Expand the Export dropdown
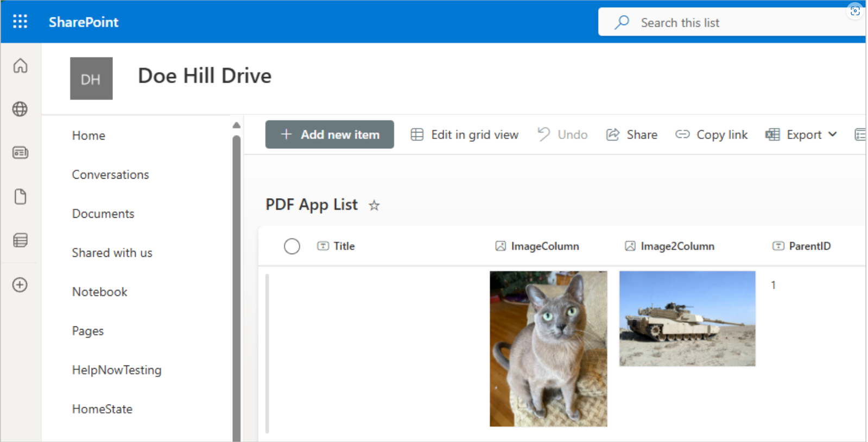The width and height of the screenshot is (868, 442). (833, 135)
